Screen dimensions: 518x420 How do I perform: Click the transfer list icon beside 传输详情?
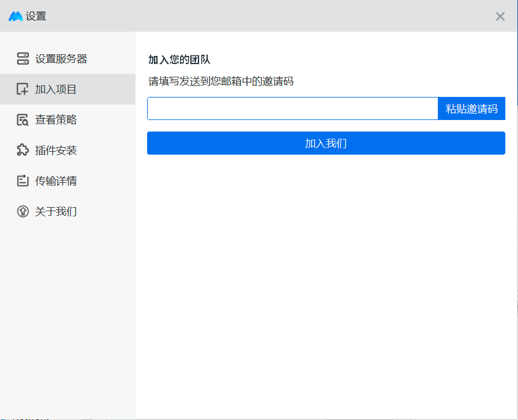pos(22,181)
